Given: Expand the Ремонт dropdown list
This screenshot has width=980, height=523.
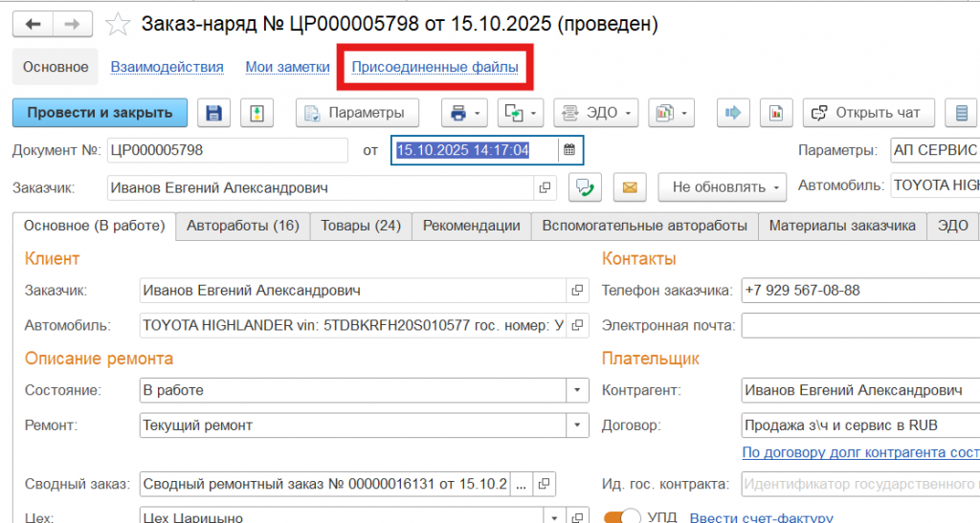Looking at the screenshot, I should pos(577,425).
